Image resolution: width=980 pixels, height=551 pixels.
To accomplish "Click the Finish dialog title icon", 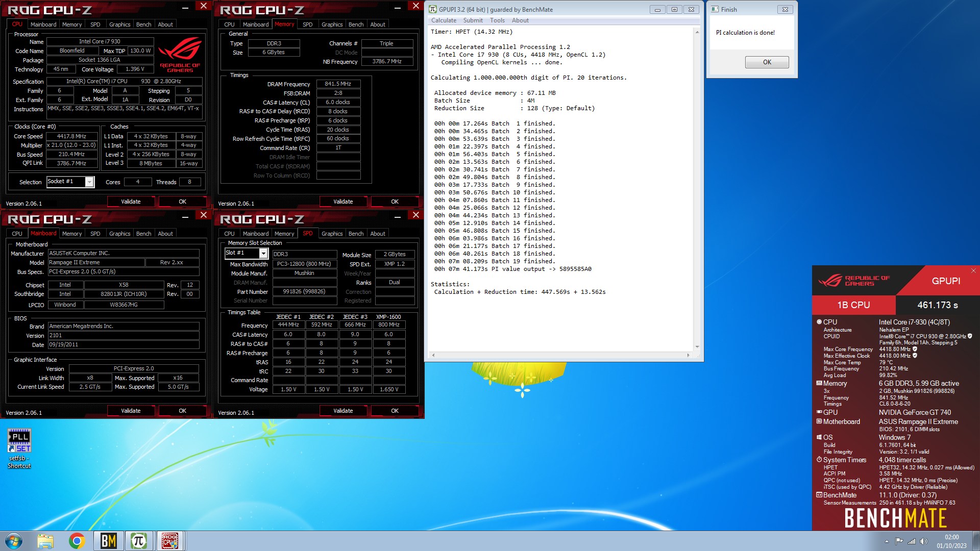I will click(715, 9).
